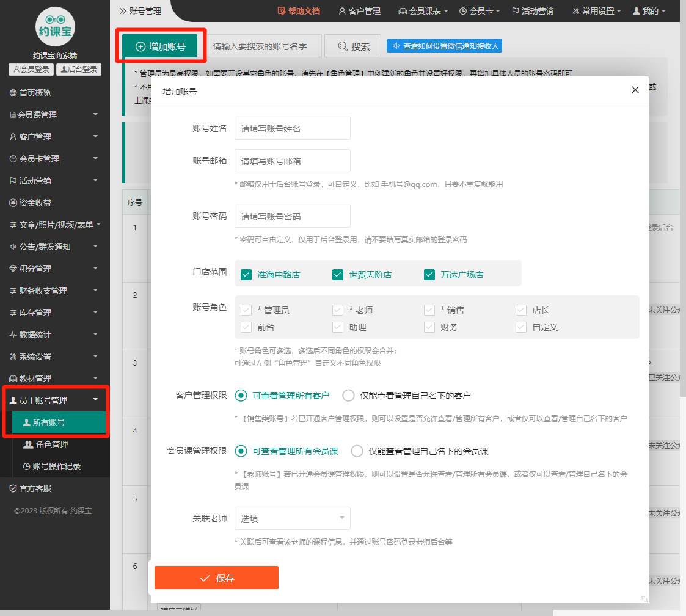The image size is (686, 616).
Task: Open the 会员卡 top dropdown
Action: click(480, 11)
